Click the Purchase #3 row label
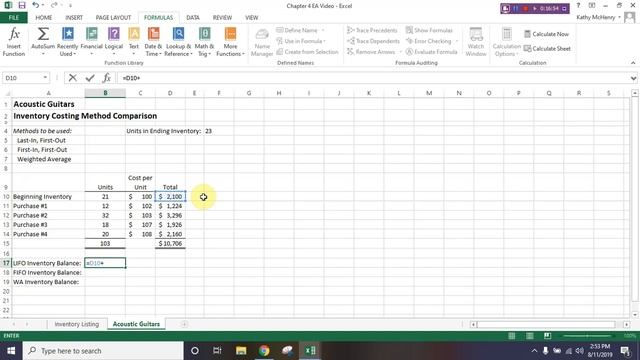 pos(30,225)
